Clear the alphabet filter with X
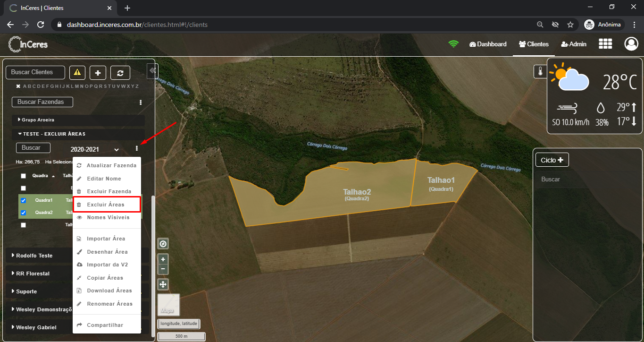Screen dimensions: 644x342 click(x=18, y=86)
